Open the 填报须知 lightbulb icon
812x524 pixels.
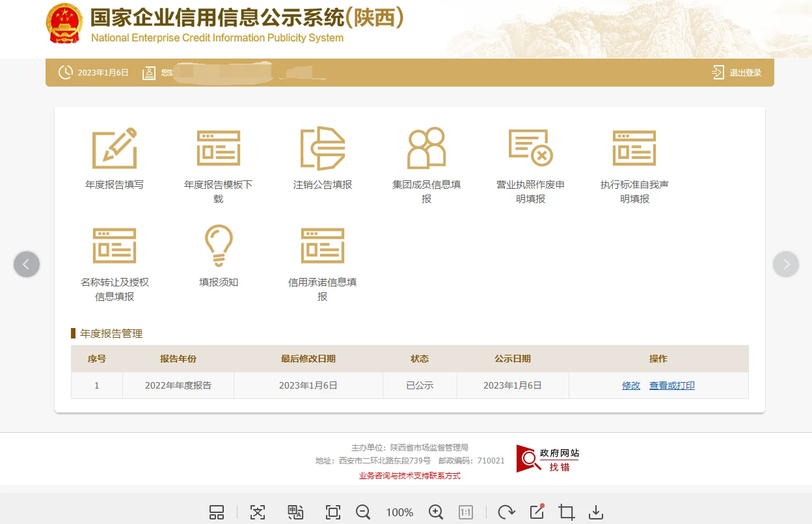[x=219, y=246]
